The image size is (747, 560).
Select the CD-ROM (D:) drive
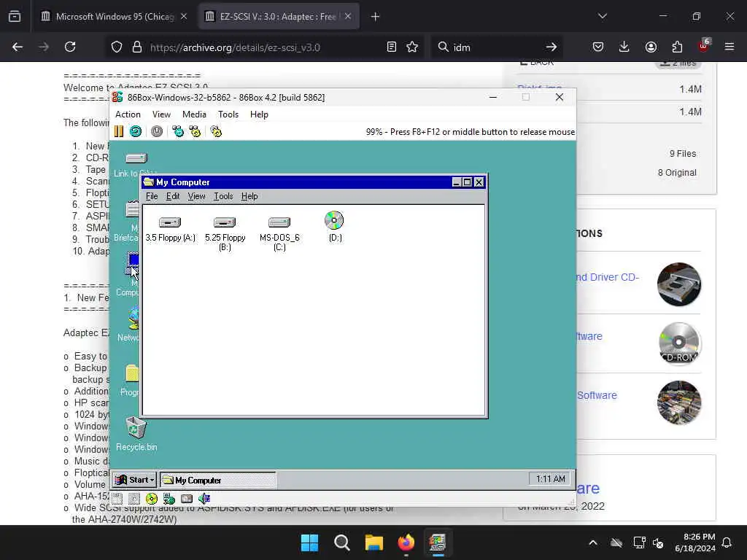334,226
